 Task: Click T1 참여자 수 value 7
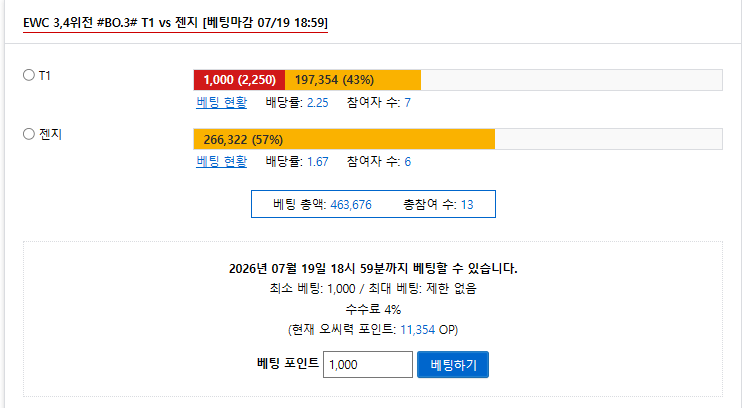pos(407,103)
